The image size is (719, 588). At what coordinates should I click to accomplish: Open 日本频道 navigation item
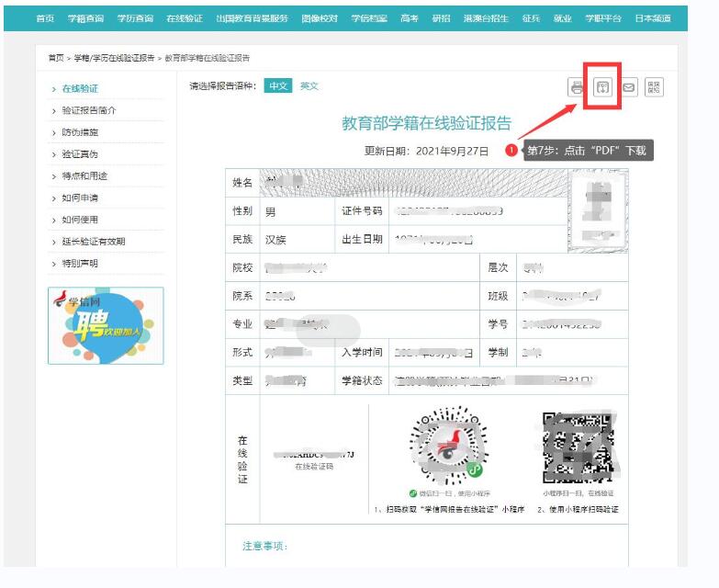coord(653,18)
